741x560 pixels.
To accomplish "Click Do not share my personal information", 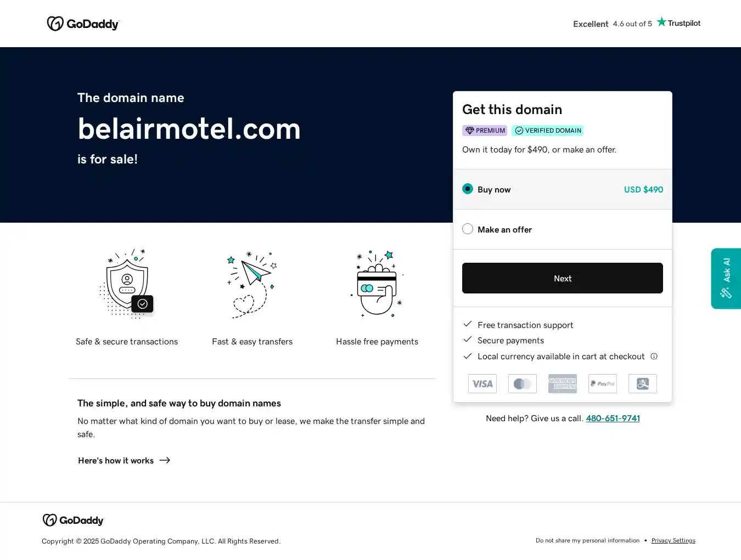I will (587, 541).
